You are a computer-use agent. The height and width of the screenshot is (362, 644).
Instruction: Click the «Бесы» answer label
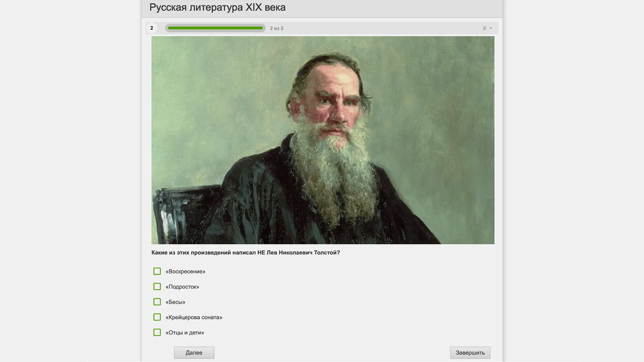click(175, 302)
